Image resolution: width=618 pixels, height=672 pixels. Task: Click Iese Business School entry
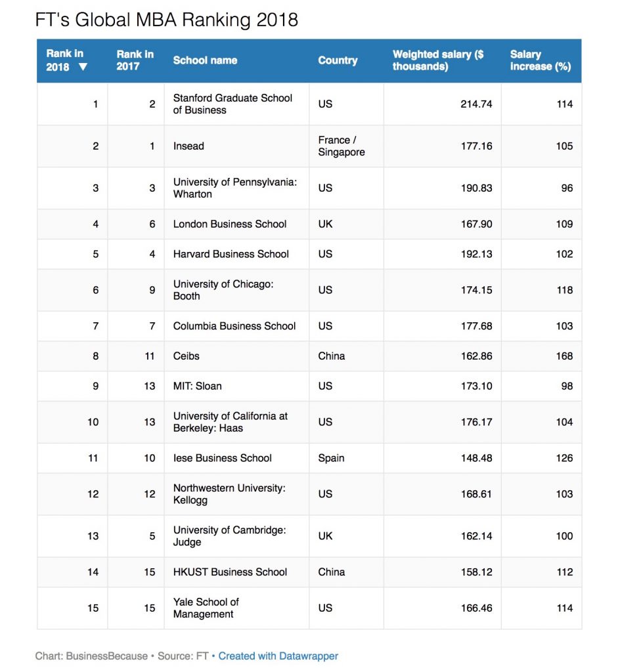coord(222,458)
